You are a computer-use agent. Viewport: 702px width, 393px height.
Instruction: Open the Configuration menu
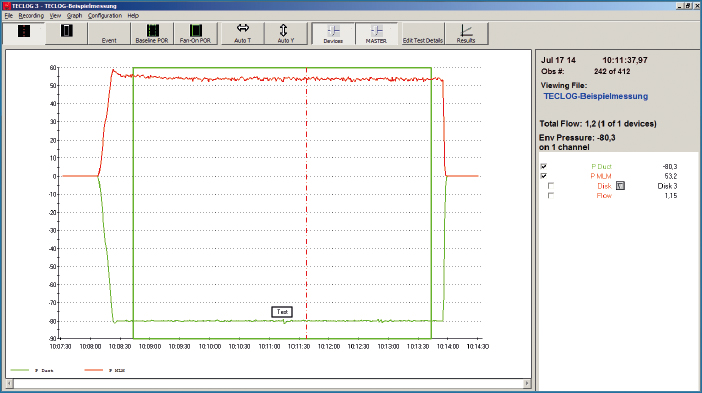coord(105,16)
